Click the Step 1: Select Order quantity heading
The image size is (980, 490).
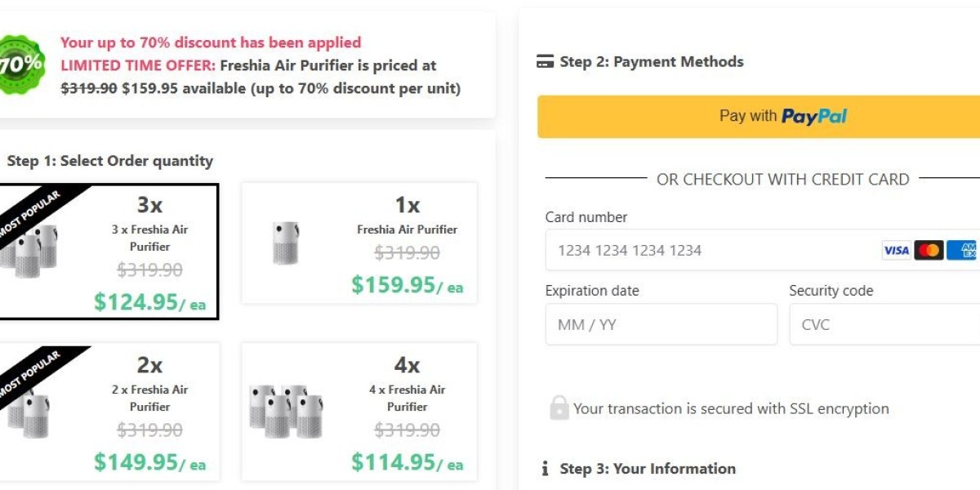110,161
